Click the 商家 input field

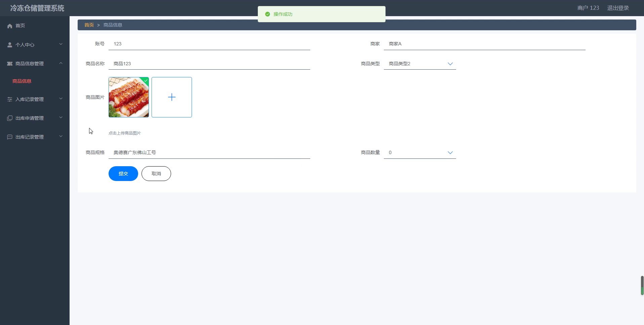485,44
